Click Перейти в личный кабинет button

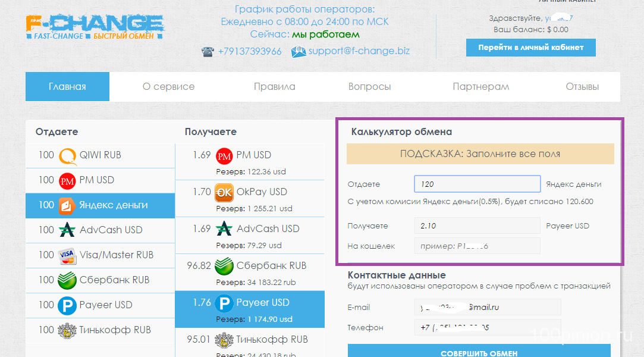[530, 48]
